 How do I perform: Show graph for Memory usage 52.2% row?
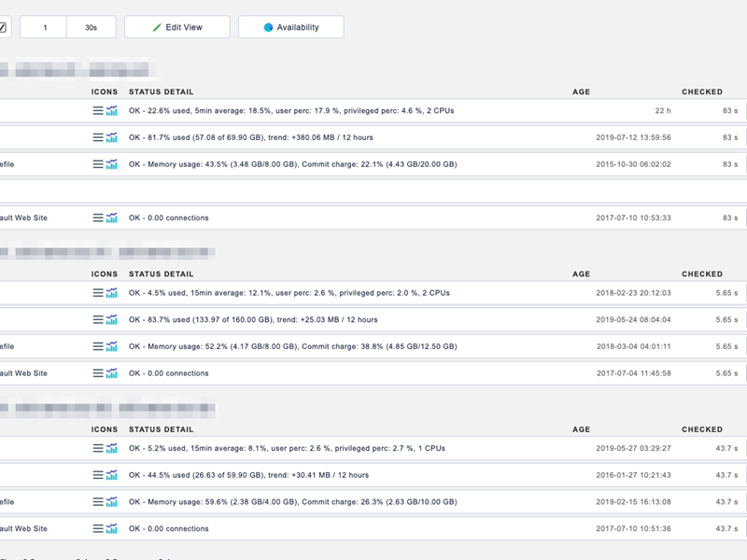point(112,346)
